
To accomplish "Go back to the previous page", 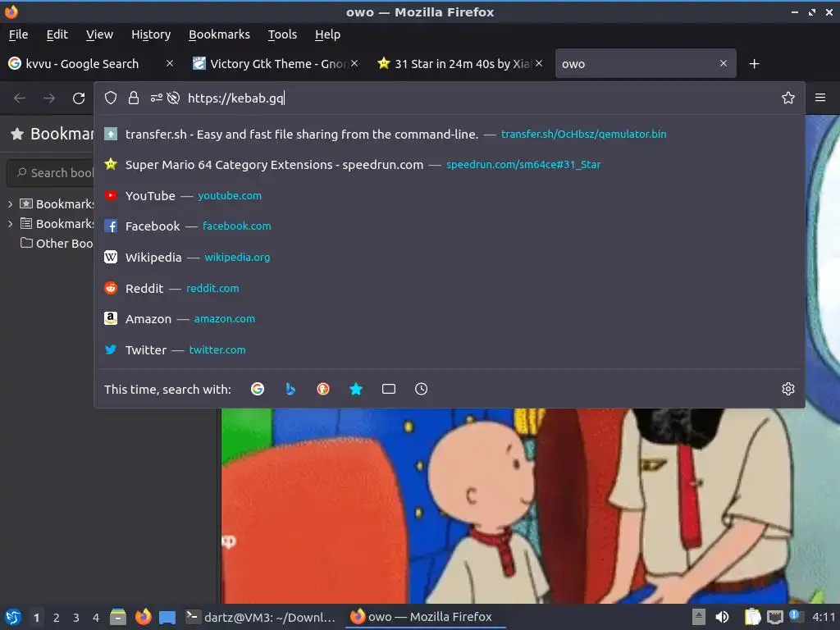I will tap(20, 98).
